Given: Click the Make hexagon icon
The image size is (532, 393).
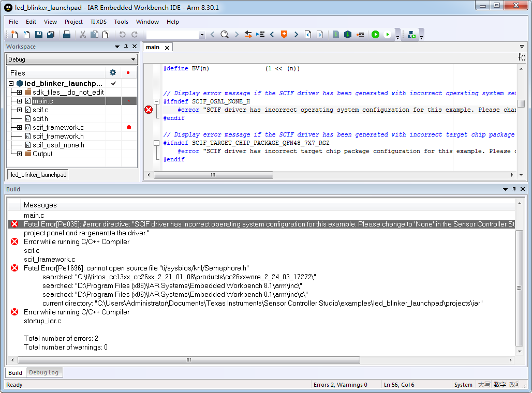Looking at the screenshot, I should (x=348, y=34).
